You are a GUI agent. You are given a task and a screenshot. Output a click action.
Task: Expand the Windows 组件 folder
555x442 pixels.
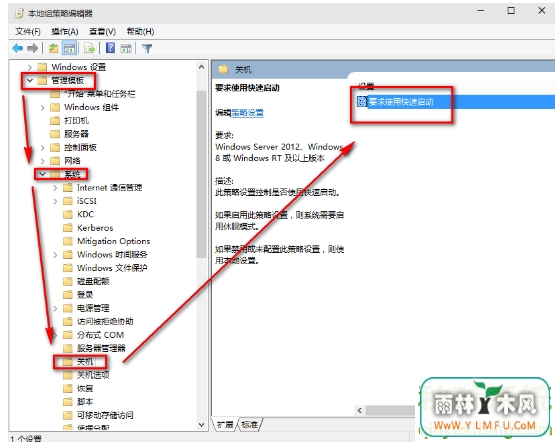pos(42,108)
